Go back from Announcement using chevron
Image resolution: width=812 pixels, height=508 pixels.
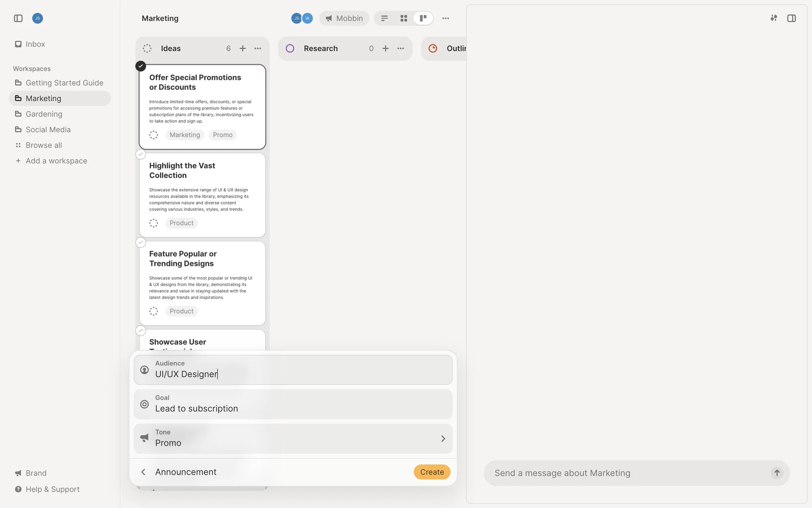tap(143, 472)
